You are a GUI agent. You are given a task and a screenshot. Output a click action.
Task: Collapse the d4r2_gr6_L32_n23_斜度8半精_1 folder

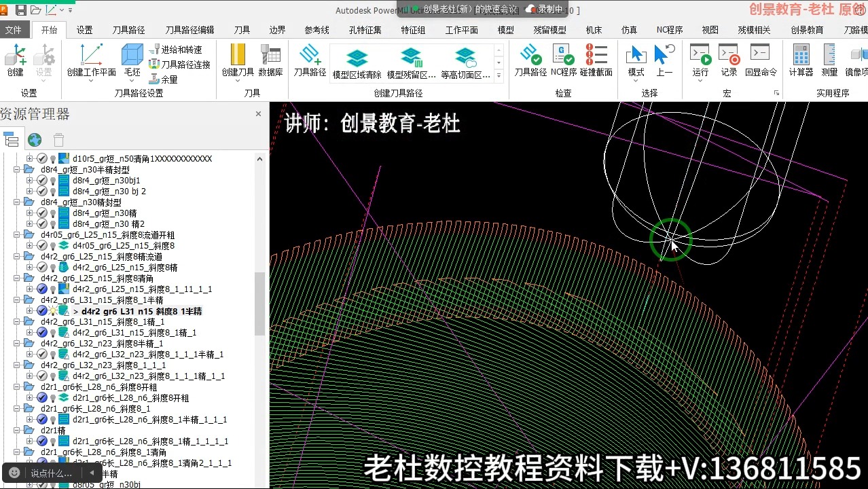18,344
